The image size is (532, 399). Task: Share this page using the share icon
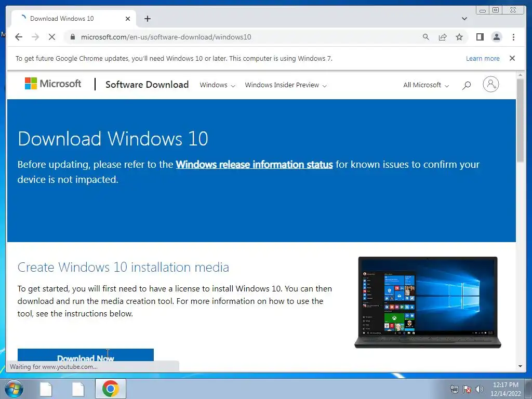[443, 37]
